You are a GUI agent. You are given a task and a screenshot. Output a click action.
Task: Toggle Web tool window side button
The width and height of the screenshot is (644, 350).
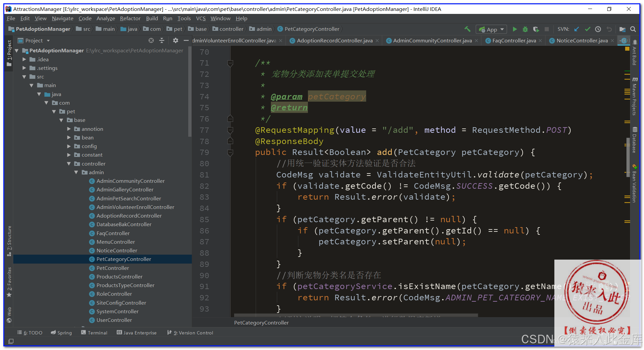tap(9, 315)
